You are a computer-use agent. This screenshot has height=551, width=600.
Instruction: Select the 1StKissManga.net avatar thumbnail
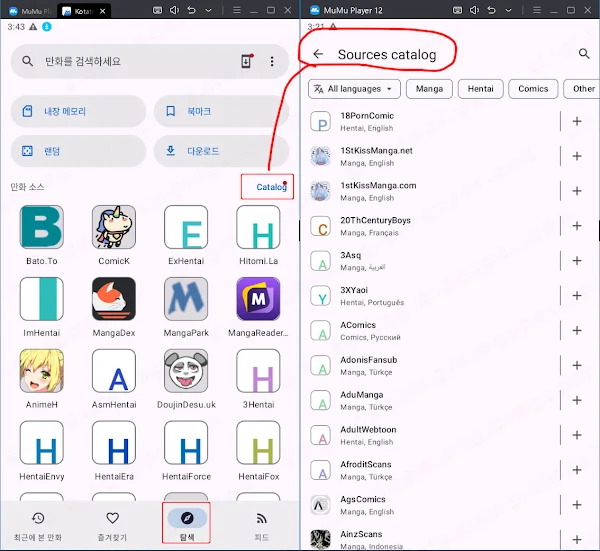(320, 156)
